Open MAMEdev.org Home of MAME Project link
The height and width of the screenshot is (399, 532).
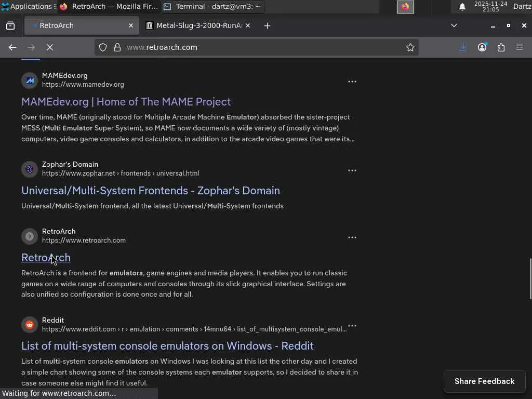[126, 102]
